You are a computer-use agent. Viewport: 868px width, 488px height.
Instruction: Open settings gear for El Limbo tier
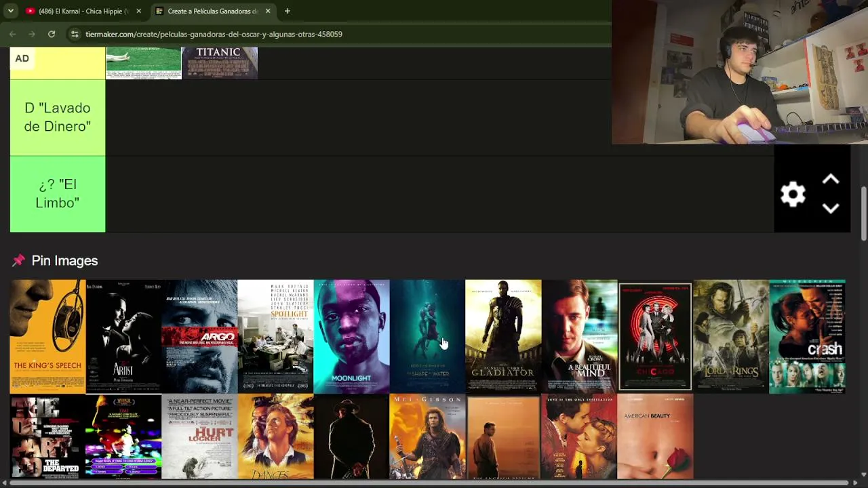click(x=793, y=195)
